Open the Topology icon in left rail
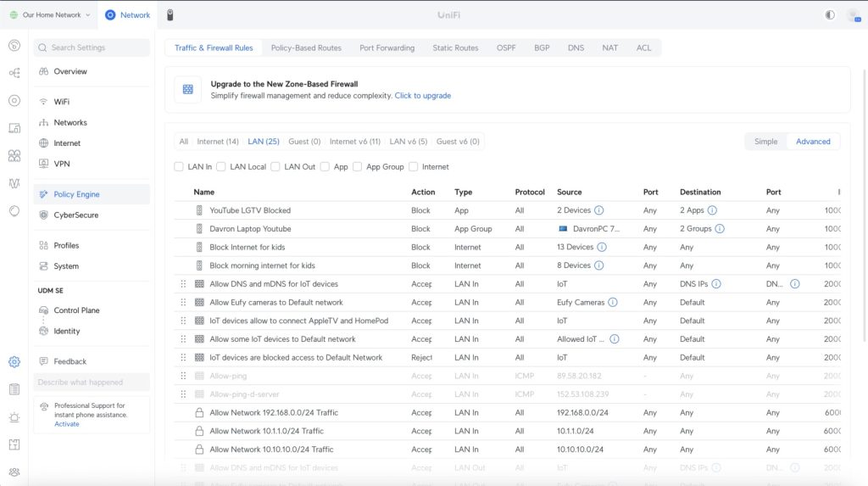868x486 pixels. pos(14,73)
